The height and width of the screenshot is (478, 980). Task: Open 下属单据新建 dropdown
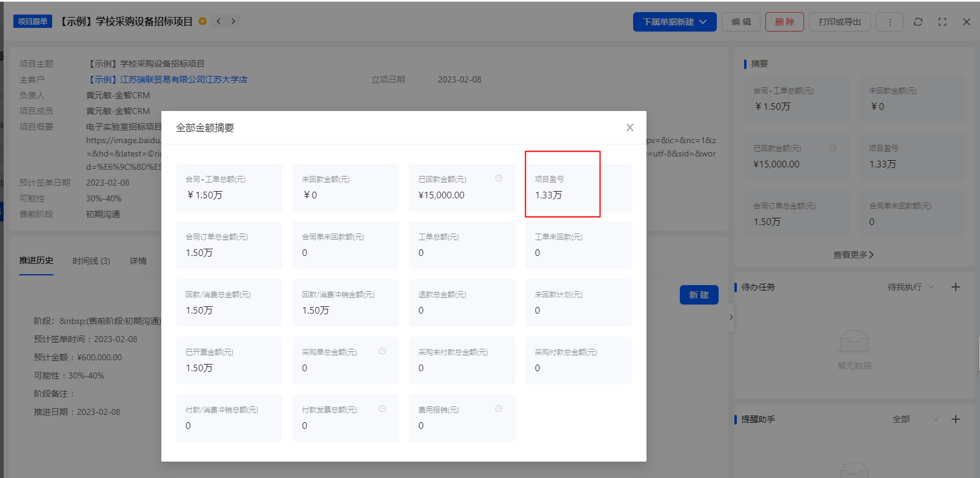click(675, 22)
